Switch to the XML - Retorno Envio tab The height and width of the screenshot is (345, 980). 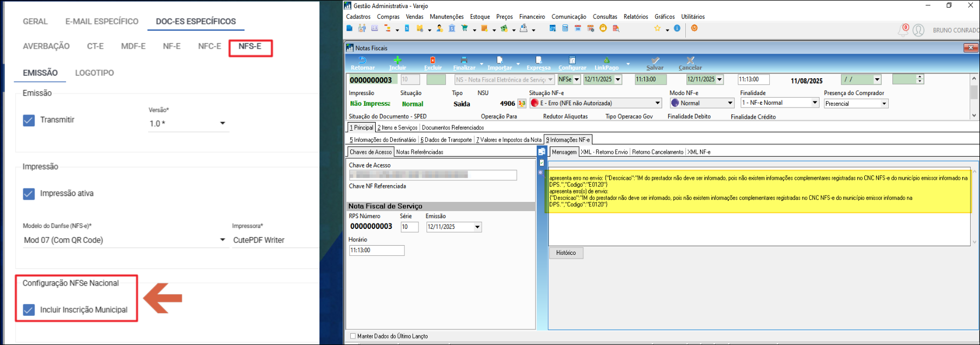tap(604, 152)
